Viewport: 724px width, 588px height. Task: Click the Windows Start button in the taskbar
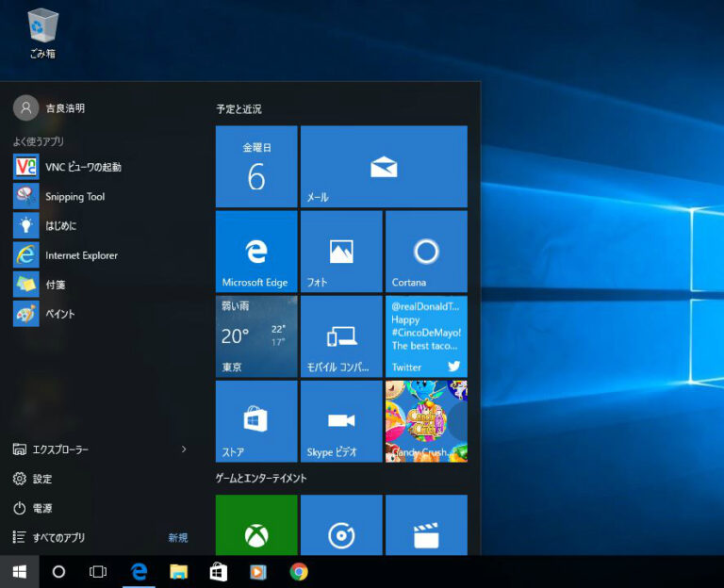tap(20, 572)
